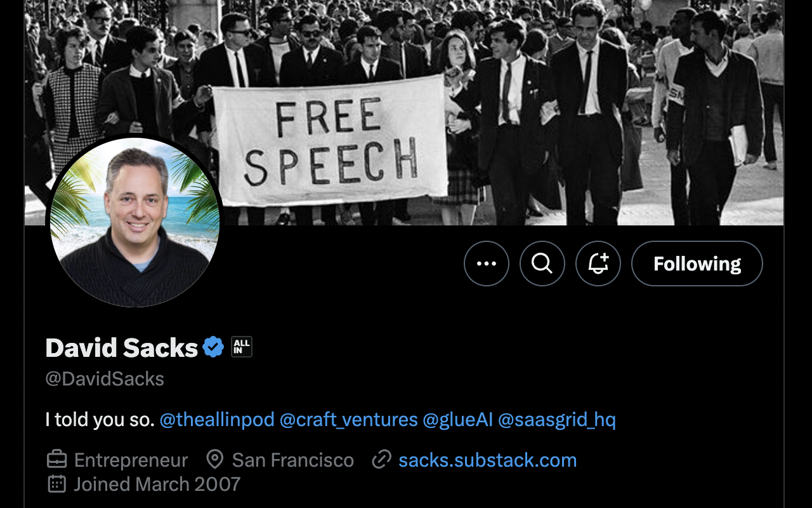Click the briefcase icon beside Entrepreneur
The height and width of the screenshot is (508, 812).
coord(57,460)
